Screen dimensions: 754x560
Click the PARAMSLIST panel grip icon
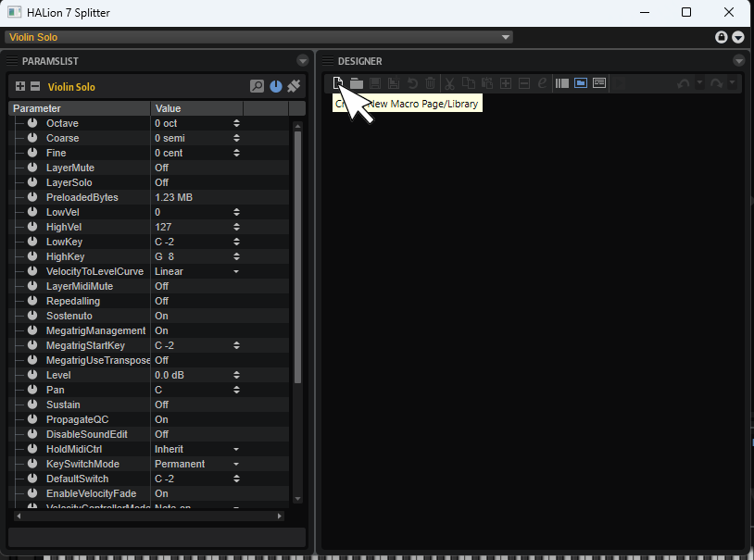pos(12,60)
